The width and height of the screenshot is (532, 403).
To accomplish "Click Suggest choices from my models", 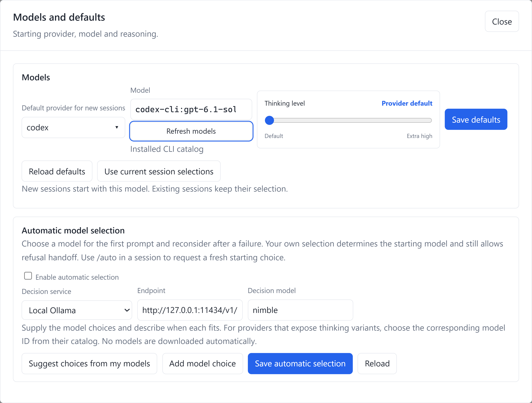I will pyautogui.click(x=89, y=364).
